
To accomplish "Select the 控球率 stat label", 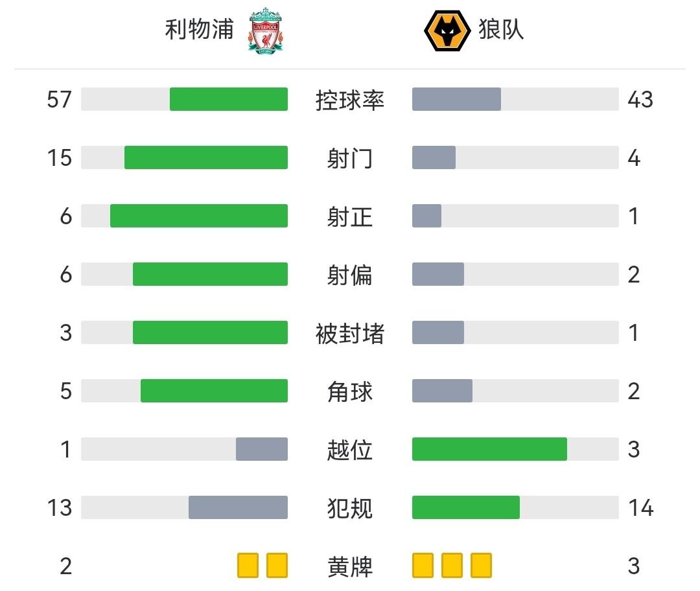I will pos(350,100).
